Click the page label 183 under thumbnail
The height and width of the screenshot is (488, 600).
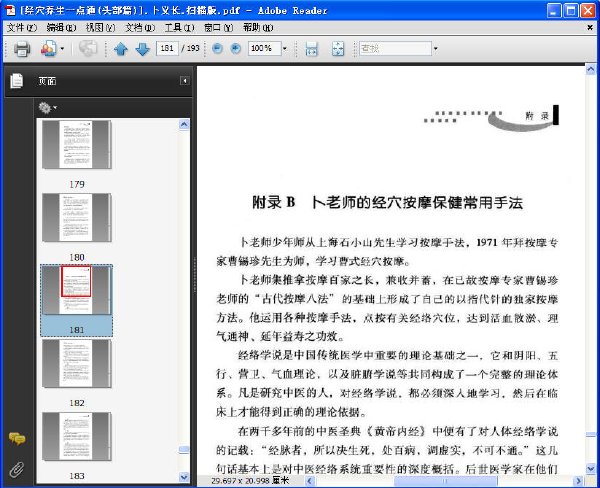[77, 476]
